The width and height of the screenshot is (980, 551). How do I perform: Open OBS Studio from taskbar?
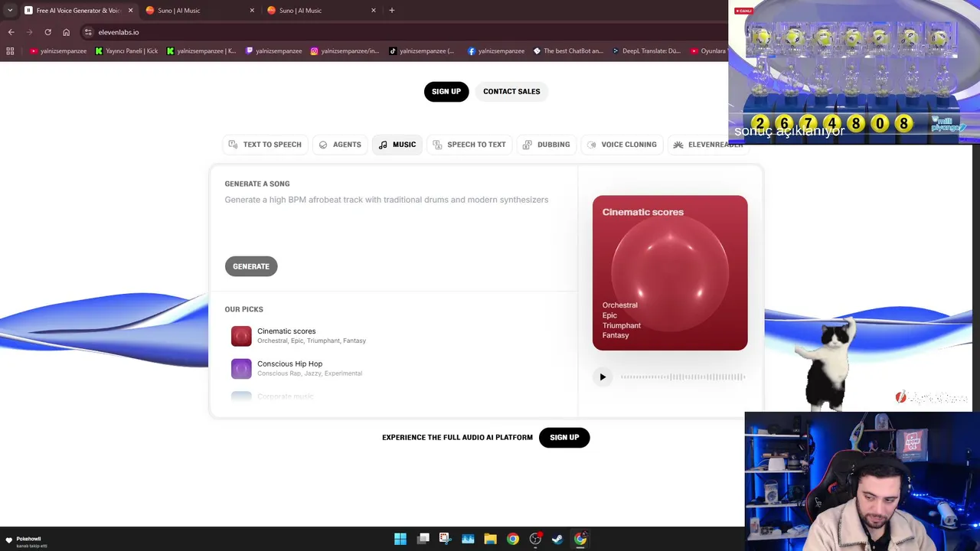535,539
